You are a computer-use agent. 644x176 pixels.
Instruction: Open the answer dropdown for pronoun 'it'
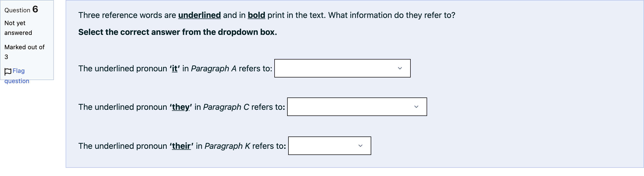pos(342,68)
